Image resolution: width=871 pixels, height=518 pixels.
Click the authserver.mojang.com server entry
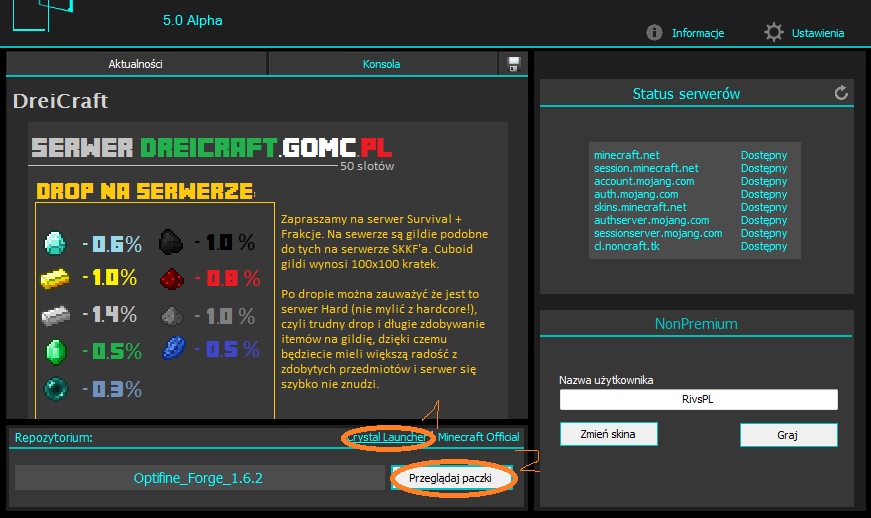(x=652, y=220)
